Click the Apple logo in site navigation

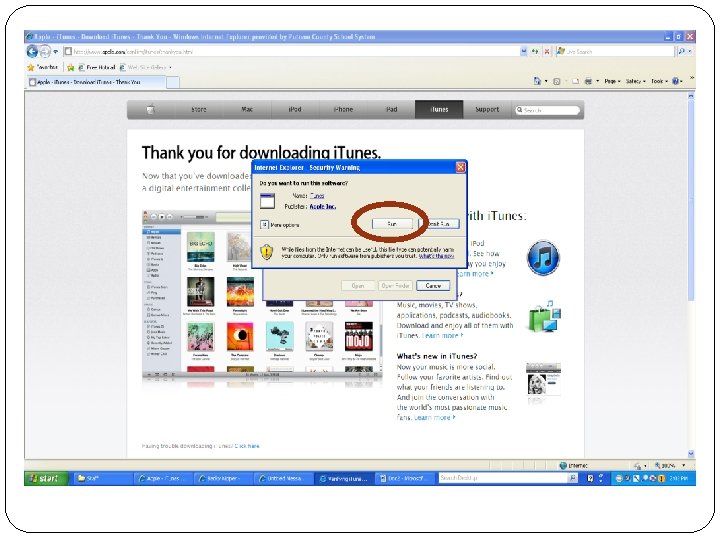point(150,109)
